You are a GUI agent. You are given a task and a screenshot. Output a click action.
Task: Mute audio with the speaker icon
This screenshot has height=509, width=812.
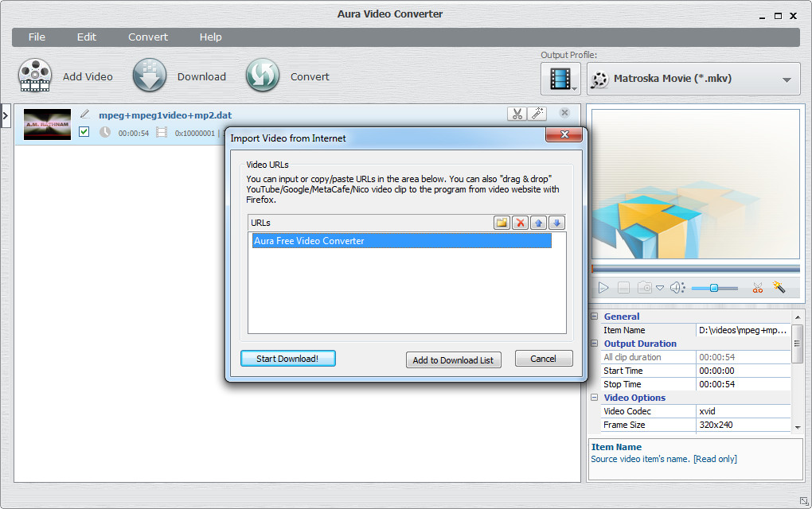tap(677, 288)
